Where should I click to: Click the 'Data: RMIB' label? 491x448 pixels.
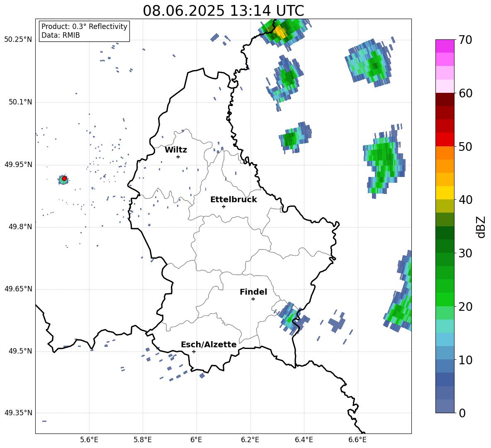[61, 35]
